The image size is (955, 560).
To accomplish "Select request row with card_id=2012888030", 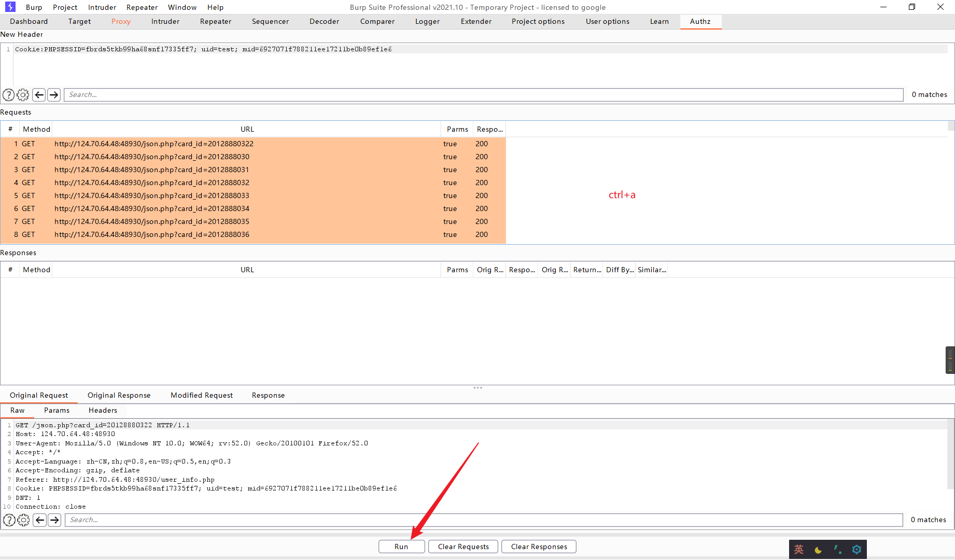I will [253, 157].
